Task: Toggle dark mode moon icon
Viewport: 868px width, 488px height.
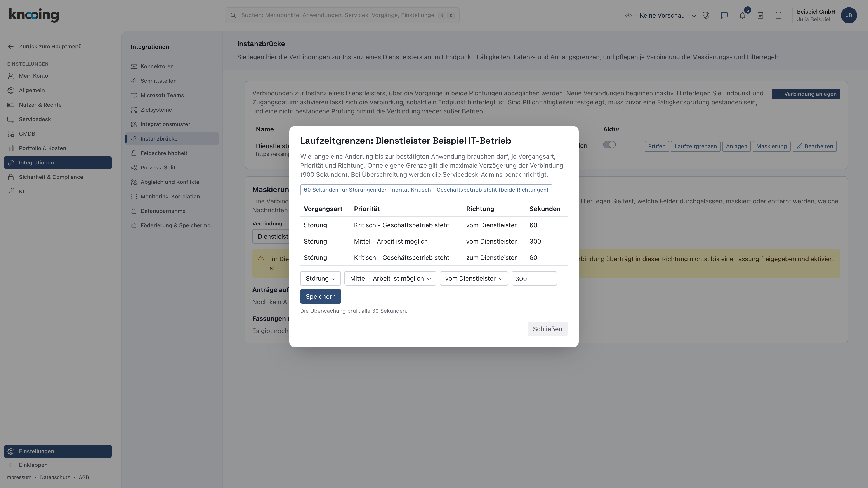Action: point(706,15)
